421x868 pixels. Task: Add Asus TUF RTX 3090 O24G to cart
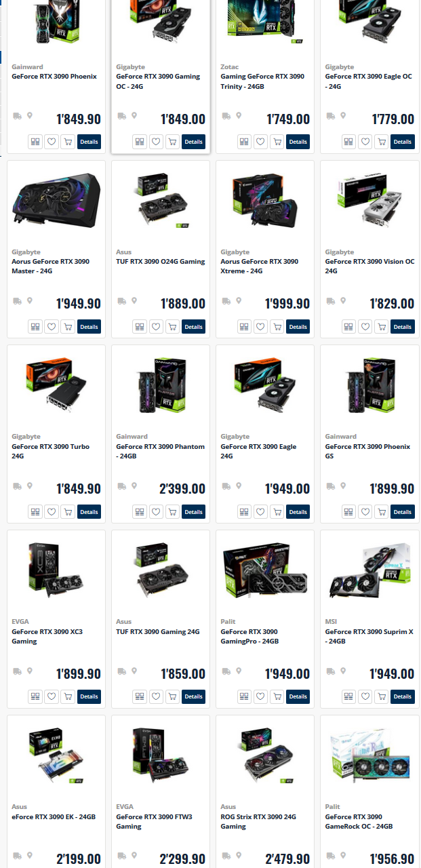click(x=172, y=327)
